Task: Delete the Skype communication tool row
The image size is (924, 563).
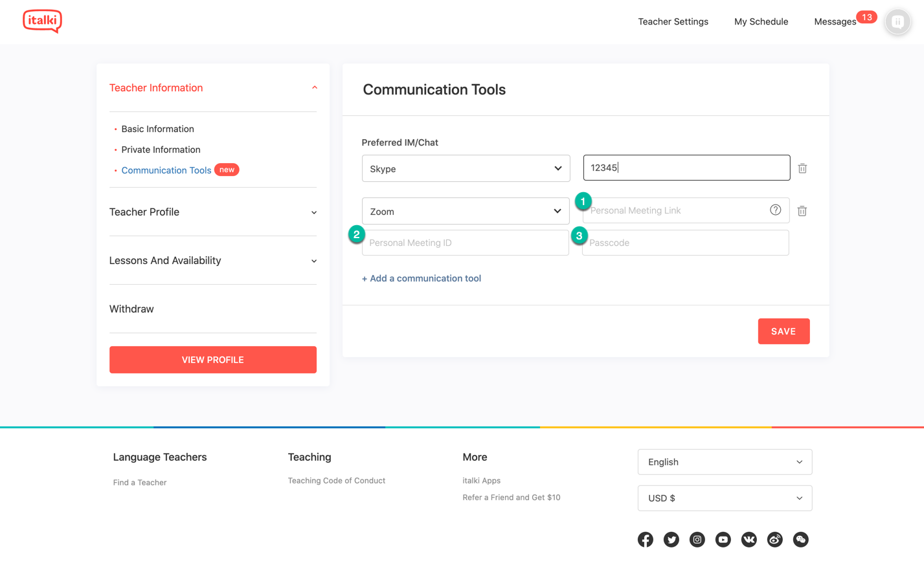Action: pyautogui.click(x=802, y=168)
